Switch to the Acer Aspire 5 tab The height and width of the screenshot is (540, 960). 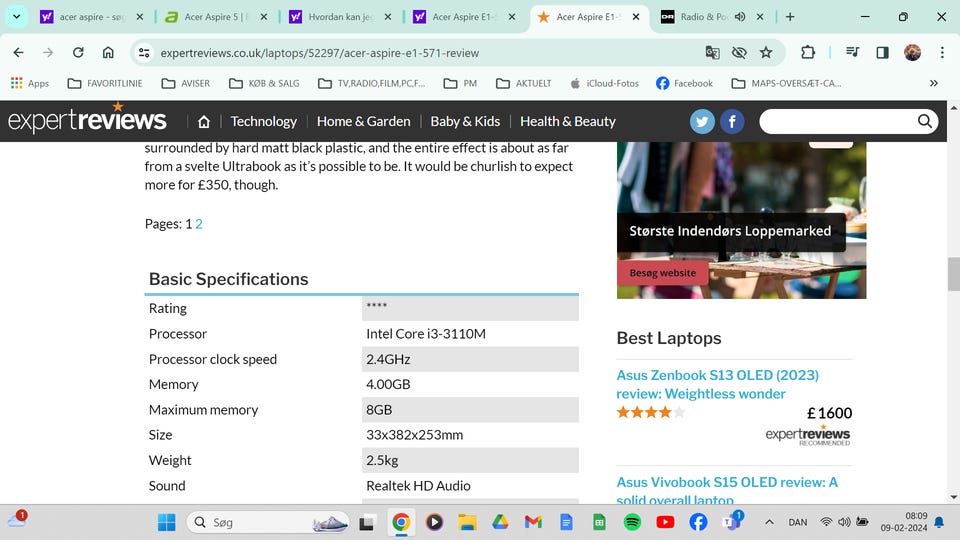point(211,17)
